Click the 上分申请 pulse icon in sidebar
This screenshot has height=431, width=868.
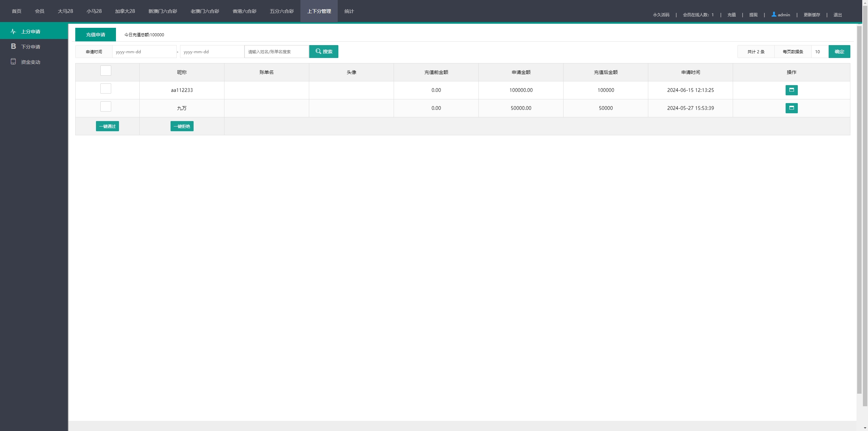13,32
